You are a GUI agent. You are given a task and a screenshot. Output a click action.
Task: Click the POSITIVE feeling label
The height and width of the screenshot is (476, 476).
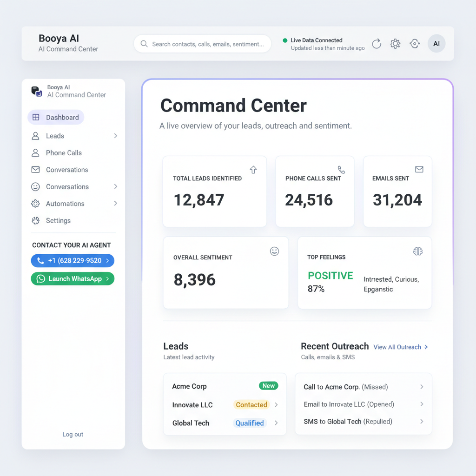click(331, 275)
